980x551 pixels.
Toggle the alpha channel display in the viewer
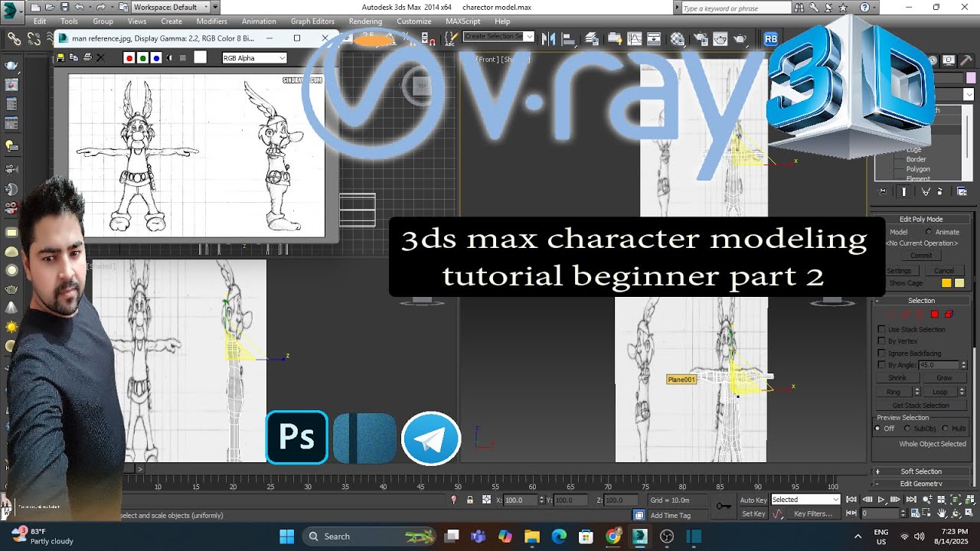click(x=169, y=58)
